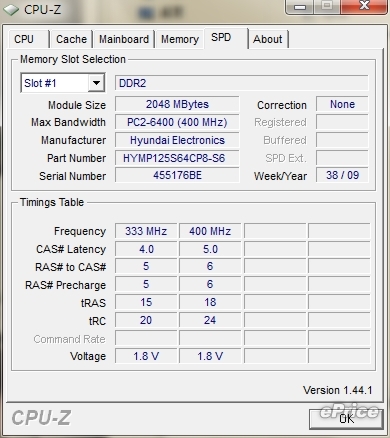
Task: Click the Memory Slot Selection group heading
Action: pos(73,59)
